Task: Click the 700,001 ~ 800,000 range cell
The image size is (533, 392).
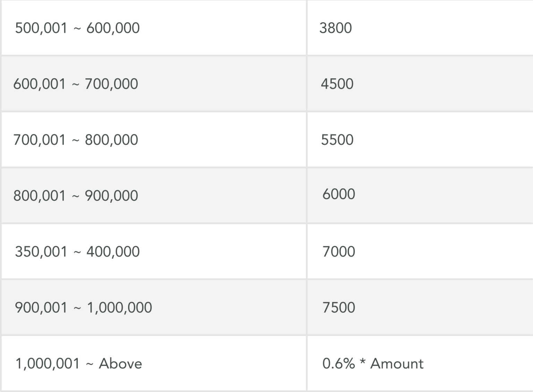Action: point(76,140)
